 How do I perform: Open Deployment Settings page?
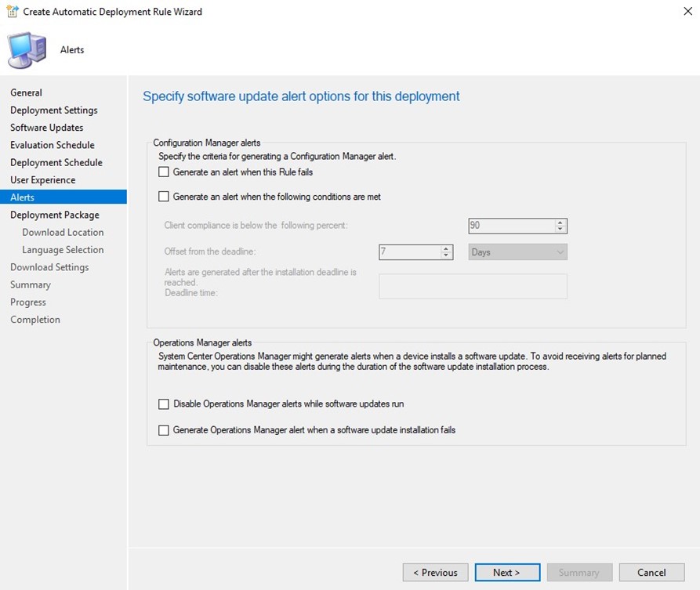pos(54,110)
